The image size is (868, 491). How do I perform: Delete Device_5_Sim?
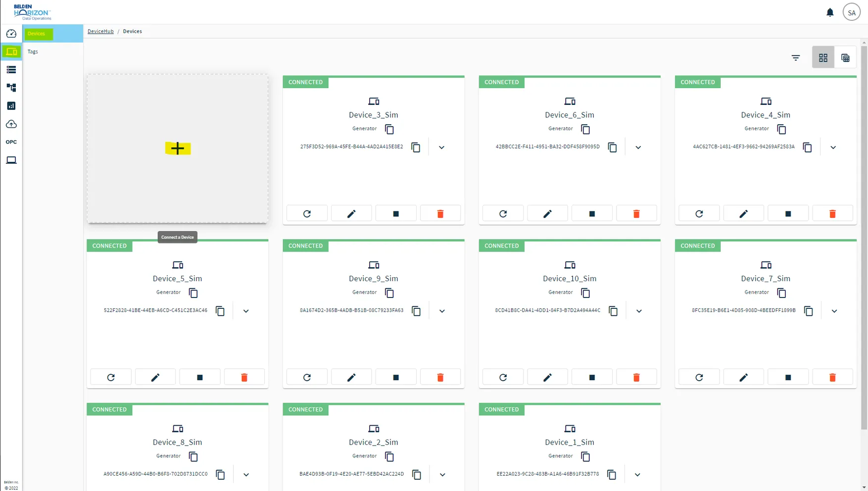244,377
